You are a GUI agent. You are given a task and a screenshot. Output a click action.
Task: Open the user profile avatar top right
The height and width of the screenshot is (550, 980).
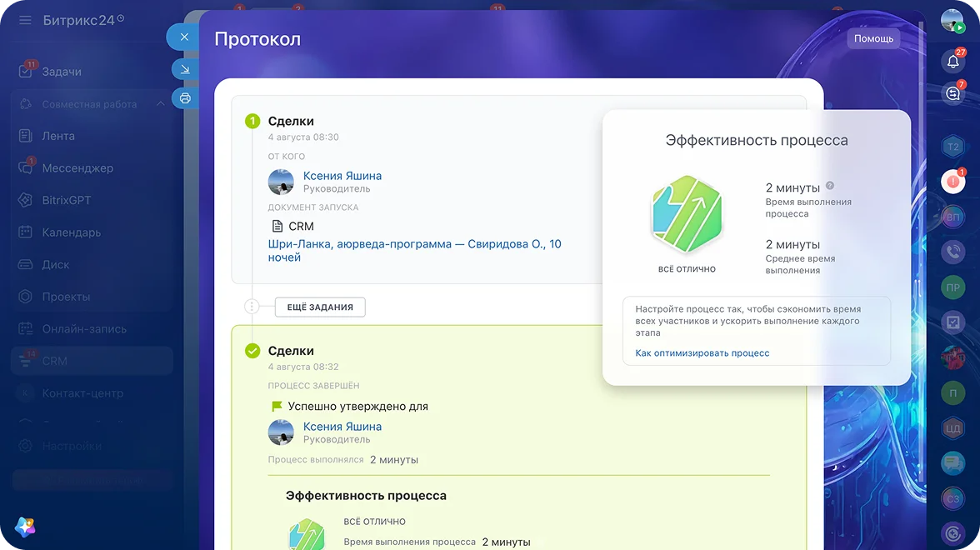click(x=952, y=21)
